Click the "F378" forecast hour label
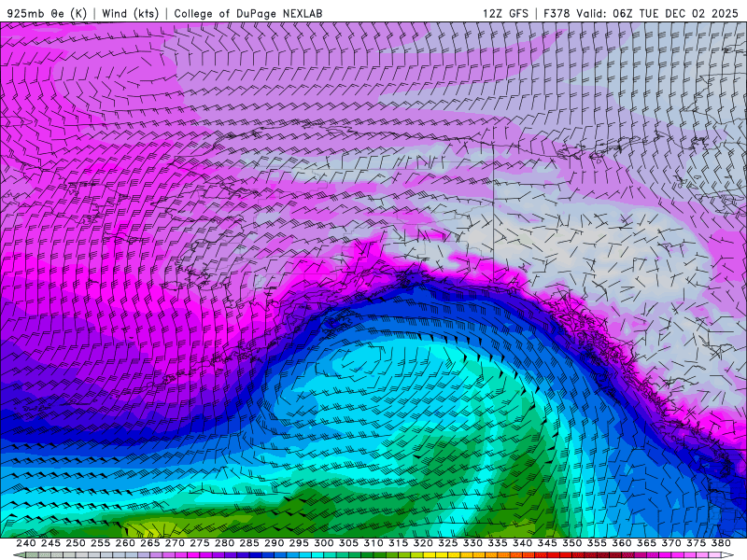Screen dimensions: 747x560 pos(557,13)
